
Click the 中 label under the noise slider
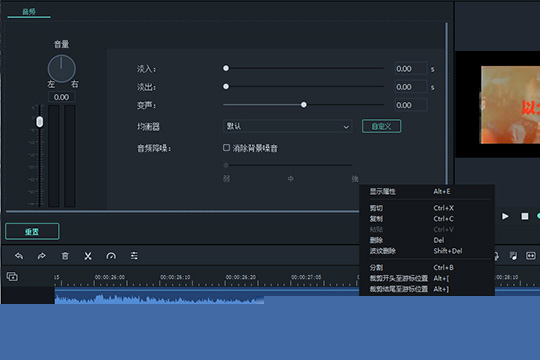pyautogui.click(x=291, y=179)
